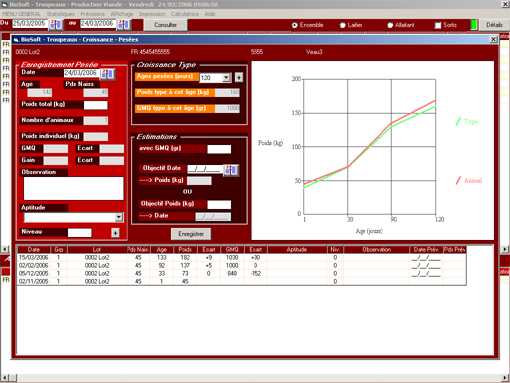Click left scroll arrow beside the table
510x383 pixels.
pyautogui.click(x=5, y=249)
